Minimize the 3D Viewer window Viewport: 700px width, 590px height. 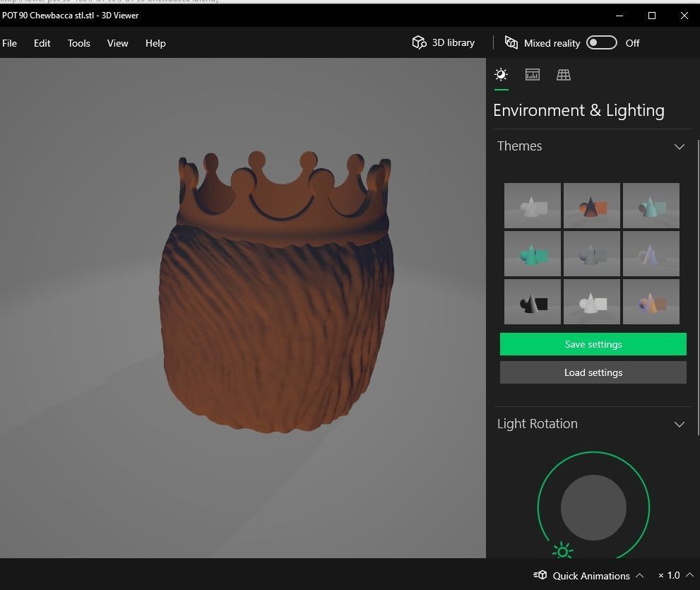pyautogui.click(x=619, y=16)
